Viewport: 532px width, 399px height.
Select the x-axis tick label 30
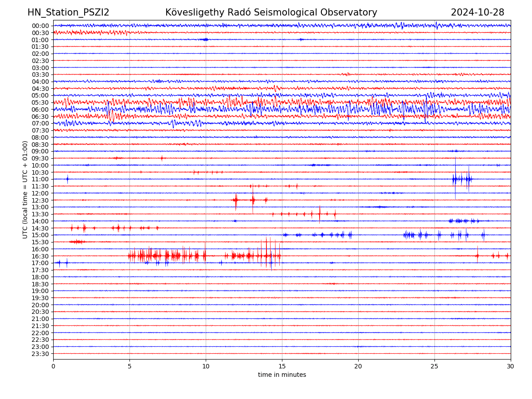point(511,366)
